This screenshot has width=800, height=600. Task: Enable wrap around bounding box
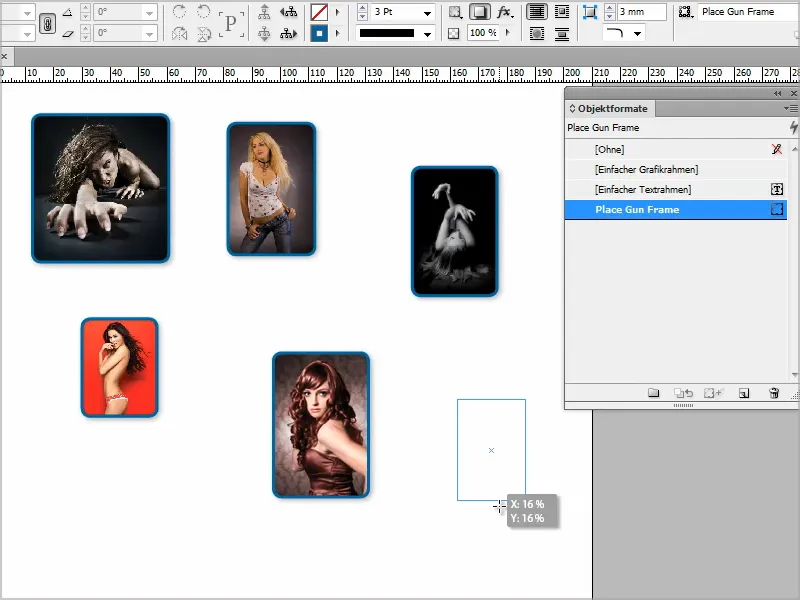tap(562, 12)
